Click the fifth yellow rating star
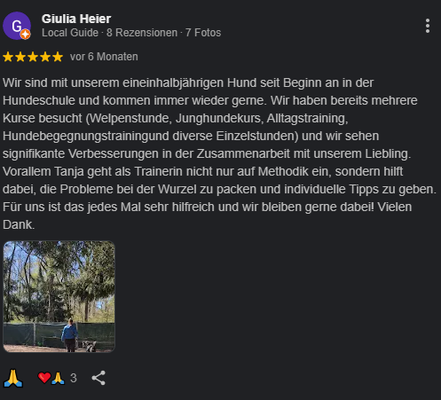The image size is (441, 400). point(57,57)
